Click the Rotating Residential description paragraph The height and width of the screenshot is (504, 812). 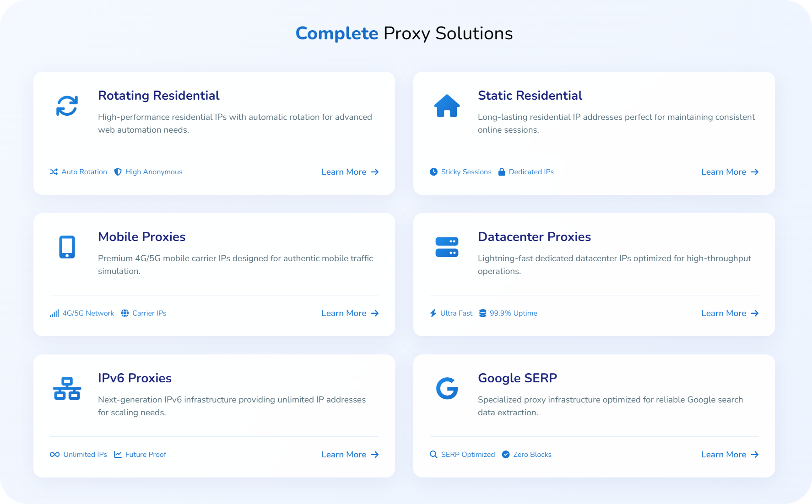click(235, 123)
